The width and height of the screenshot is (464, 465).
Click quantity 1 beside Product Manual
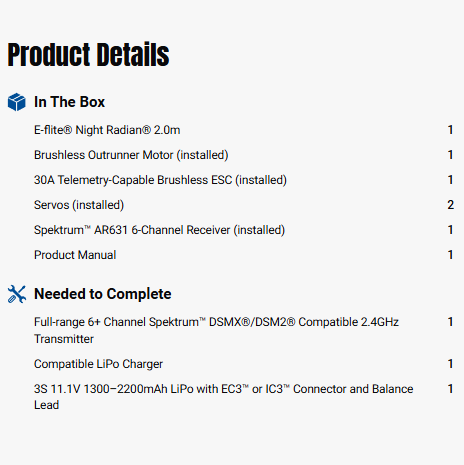pos(450,255)
